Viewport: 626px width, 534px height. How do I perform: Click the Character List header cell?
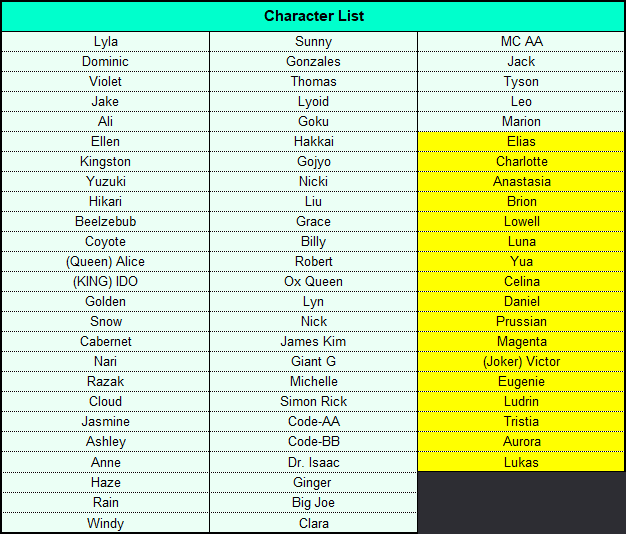(313, 16)
